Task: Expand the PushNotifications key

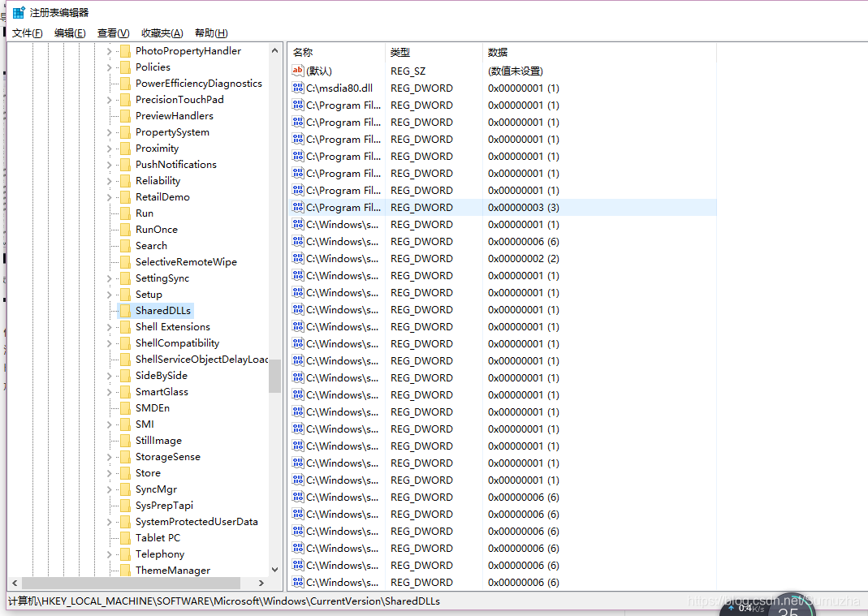Action: [x=109, y=165]
